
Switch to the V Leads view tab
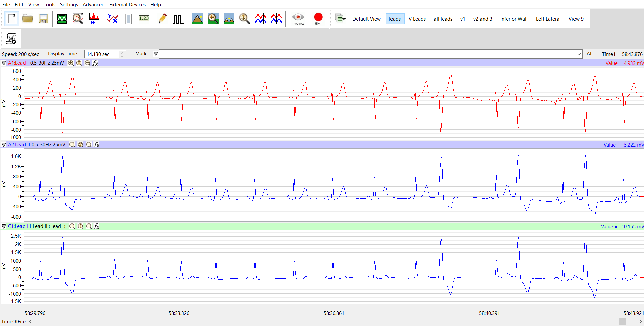(x=417, y=19)
